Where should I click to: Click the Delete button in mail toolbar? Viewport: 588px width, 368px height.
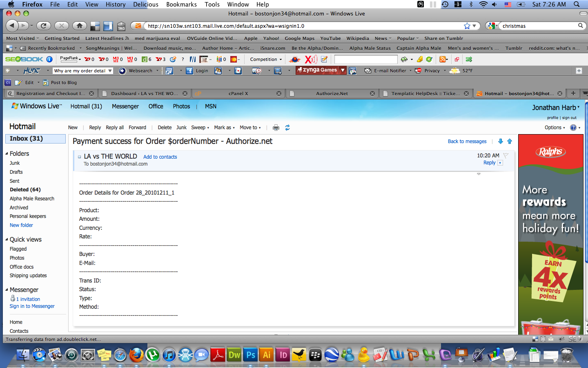[165, 128]
